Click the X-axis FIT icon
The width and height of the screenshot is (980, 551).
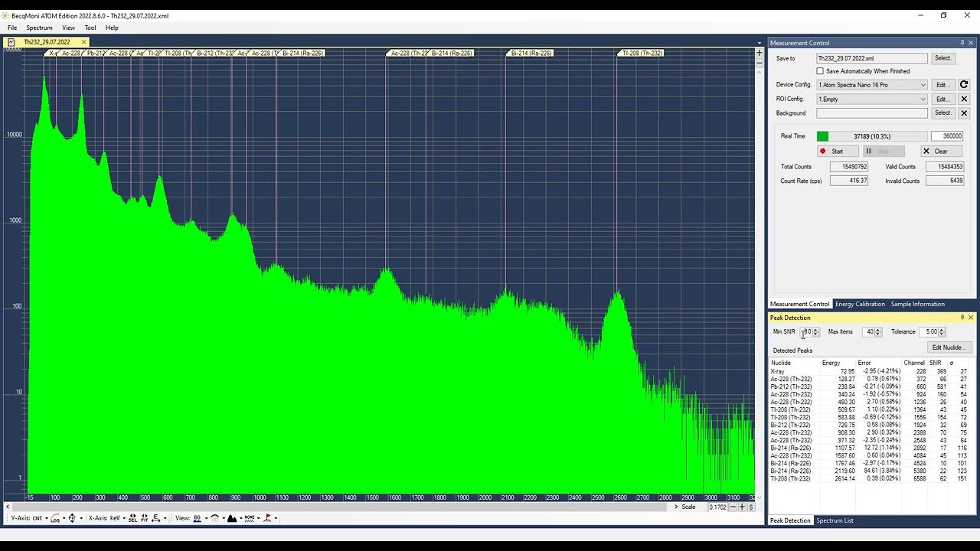tap(144, 518)
